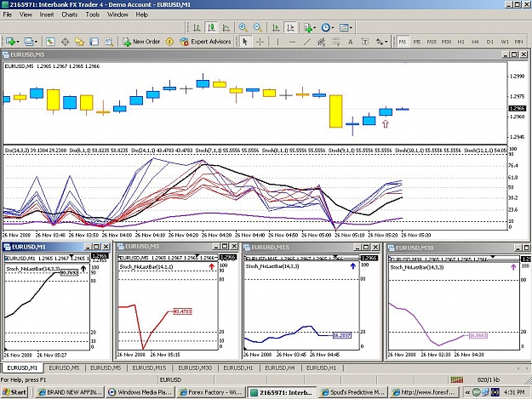The width and height of the screenshot is (532, 399).
Task: Click the Expert Advisors button
Action: [x=206, y=42]
